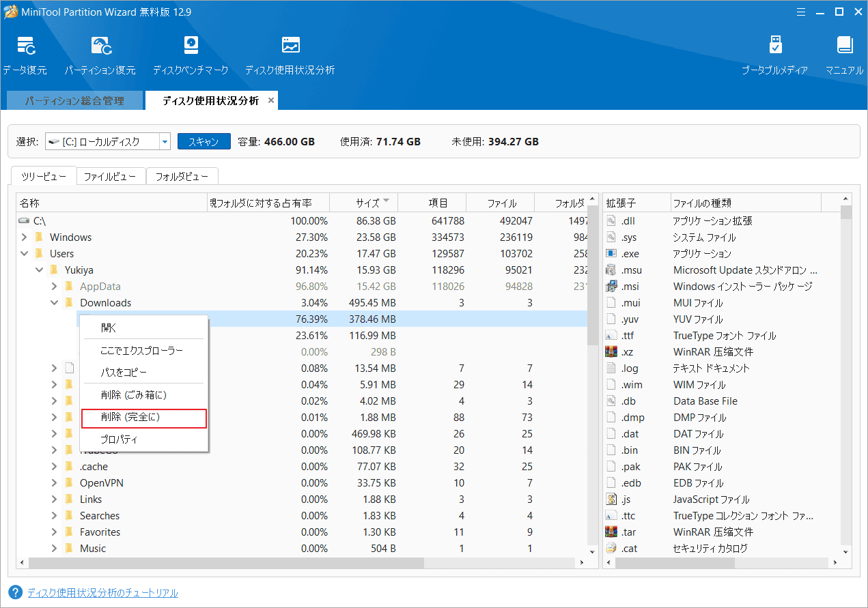Select パスをコピー in the context menu
Image resolution: width=868 pixels, height=608 pixels.
coord(143,373)
